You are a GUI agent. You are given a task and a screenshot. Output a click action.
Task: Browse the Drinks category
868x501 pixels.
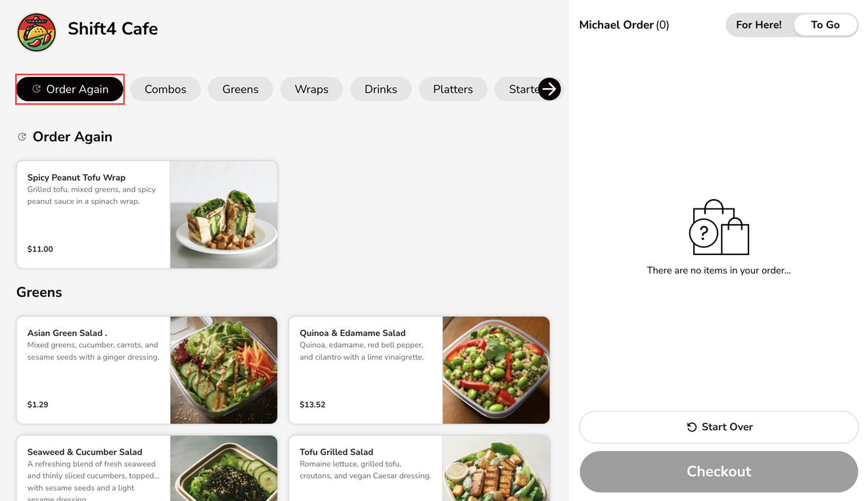click(381, 89)
